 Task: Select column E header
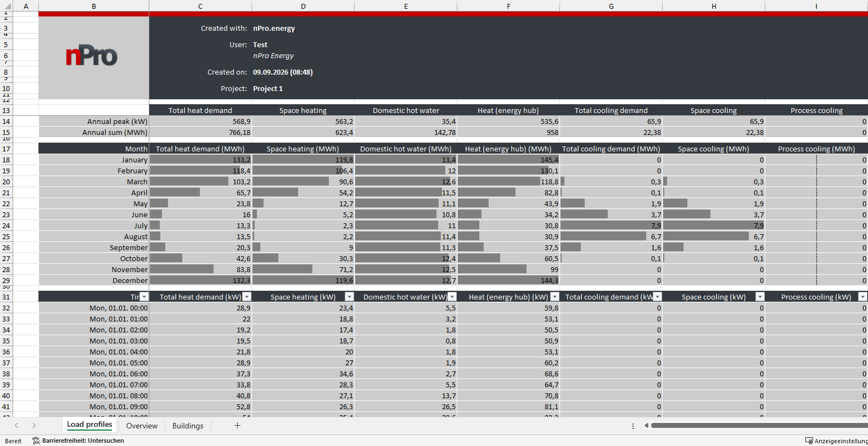(406, 6)
